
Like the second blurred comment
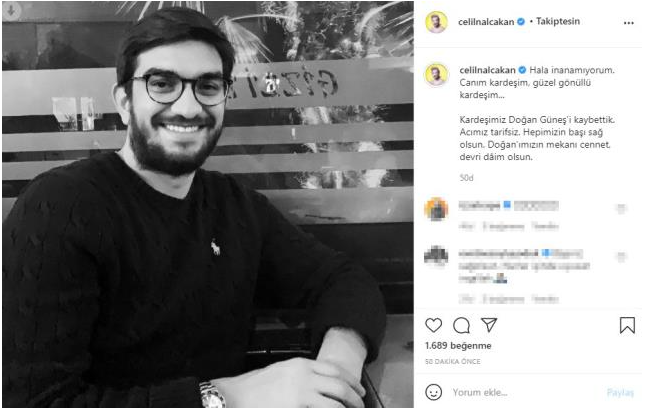621,257
